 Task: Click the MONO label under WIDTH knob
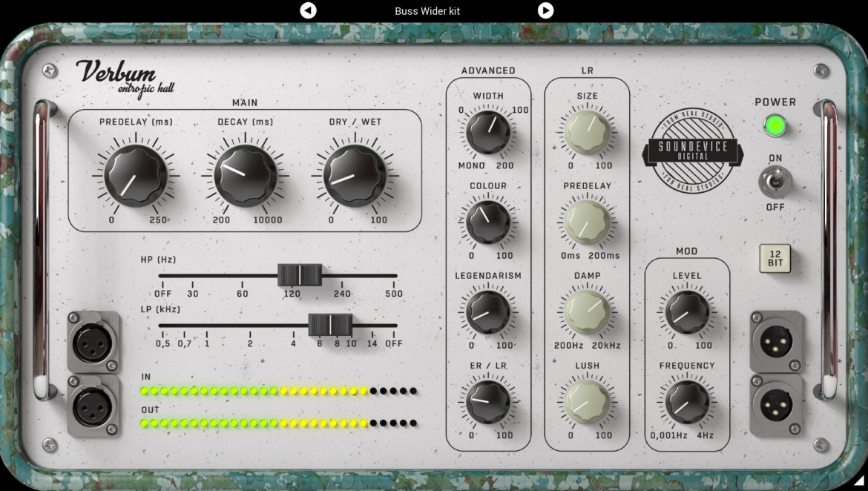pos(472,165)
